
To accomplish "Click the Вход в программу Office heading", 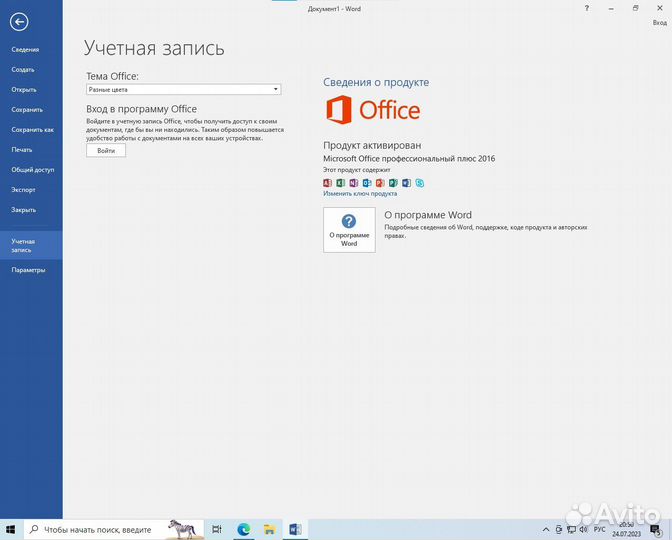I will pyautogui.click(x=141, y=109).
